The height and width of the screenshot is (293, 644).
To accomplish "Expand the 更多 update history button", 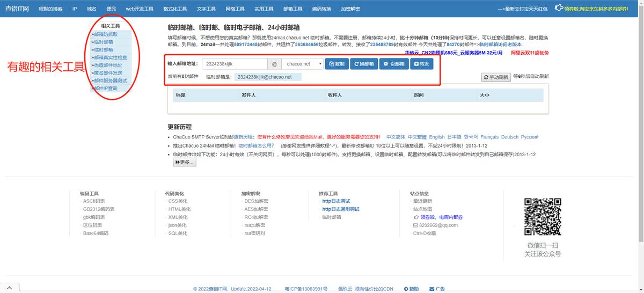I will coord(185,162).
